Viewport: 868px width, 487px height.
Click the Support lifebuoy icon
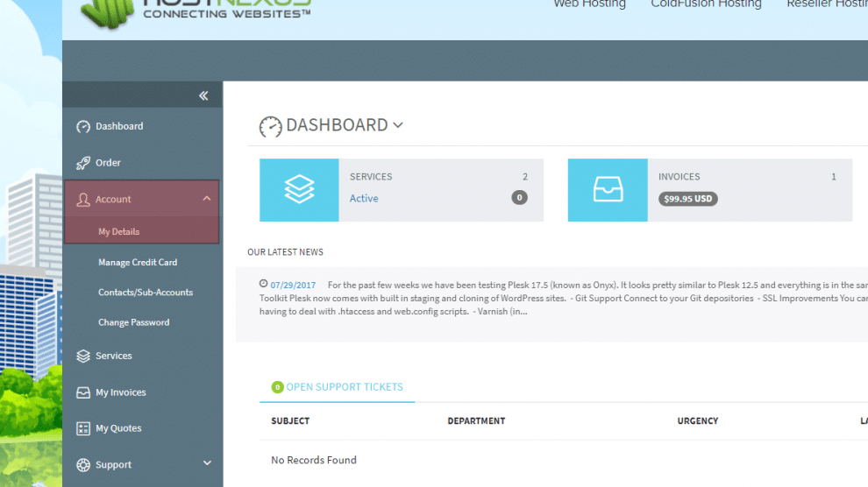tap(83, 465)
